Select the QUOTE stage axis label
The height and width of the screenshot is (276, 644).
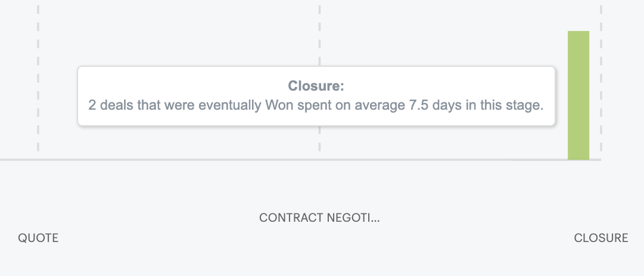tap(38, 238)
